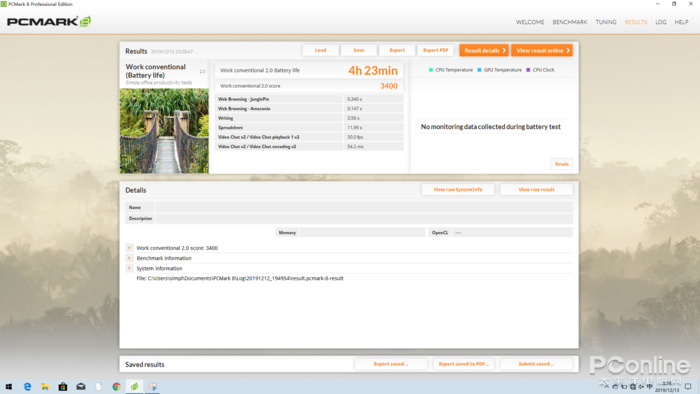Launch Microsoft Edge from the taskbar
The width and height of the screenshot is (700, 394).
pyautogui.click(x=27, y=386)
